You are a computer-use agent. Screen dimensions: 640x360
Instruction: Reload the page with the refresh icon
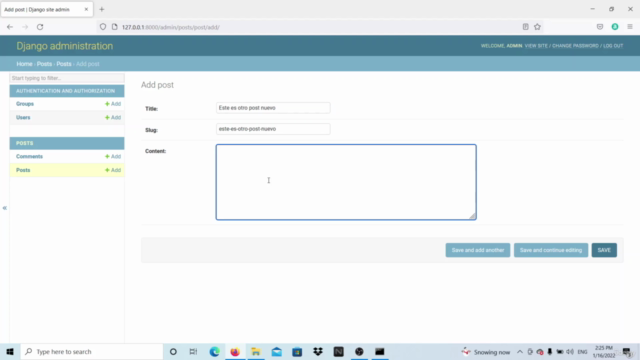[x=40, y=27]
